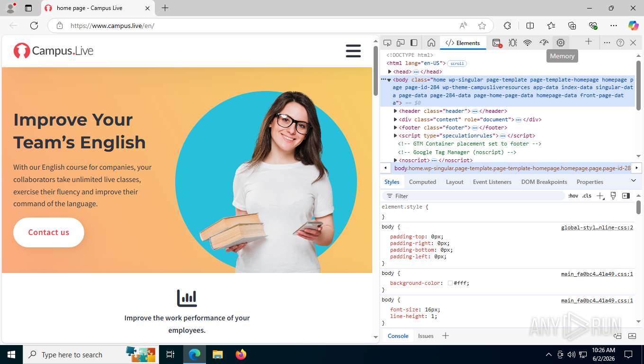Expand the head element node

(x=389, y=72)
